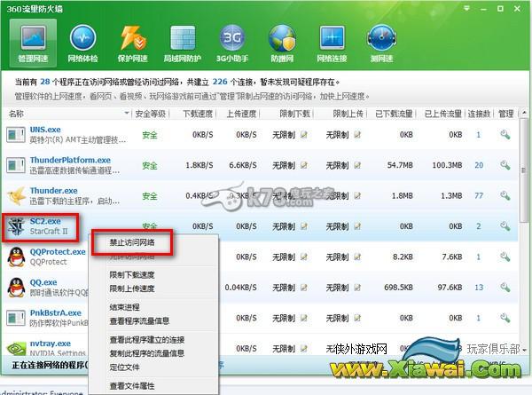The height and width of the screenshot is (395, 532).
Task: Edit upload limit icon for QQ.exe
Action: 357,288
